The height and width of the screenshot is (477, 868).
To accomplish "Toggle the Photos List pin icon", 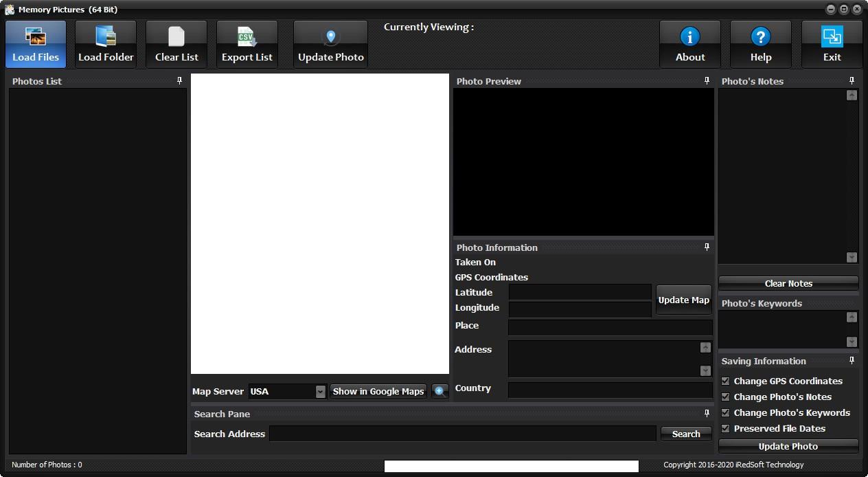I will click(x=180, y=81).
